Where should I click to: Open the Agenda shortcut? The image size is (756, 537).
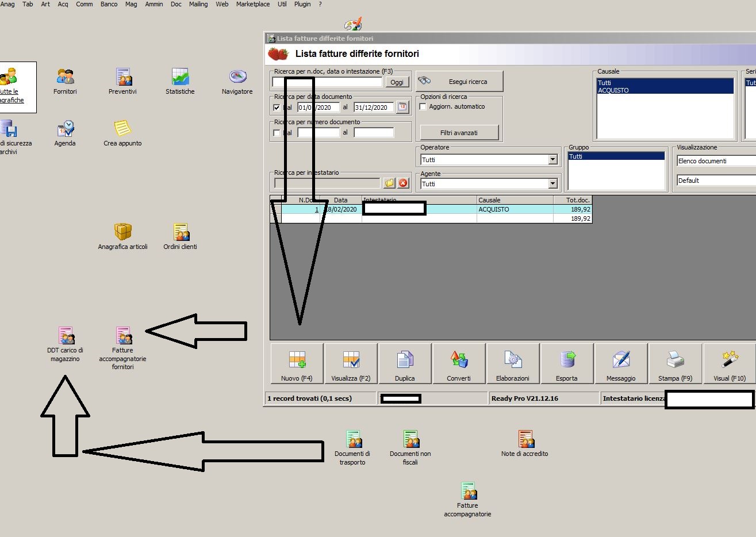pos(65,133)
